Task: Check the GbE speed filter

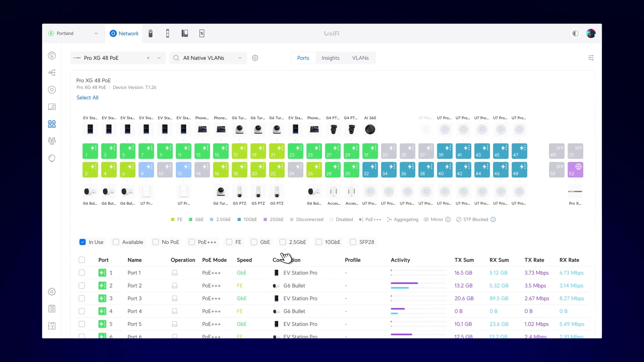Action: point(254,242)
